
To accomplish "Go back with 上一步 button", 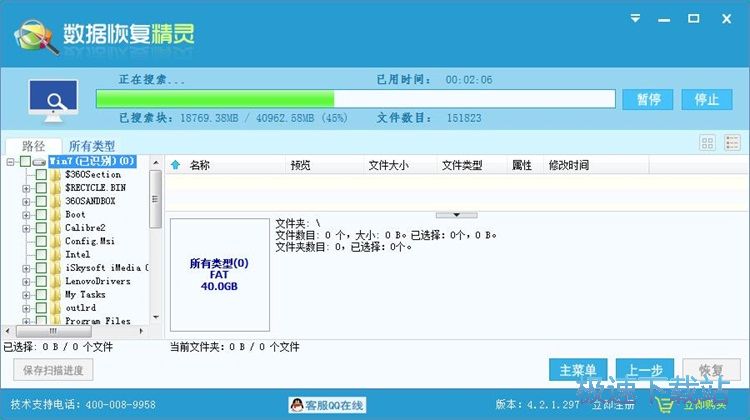I will coord(645,370).
